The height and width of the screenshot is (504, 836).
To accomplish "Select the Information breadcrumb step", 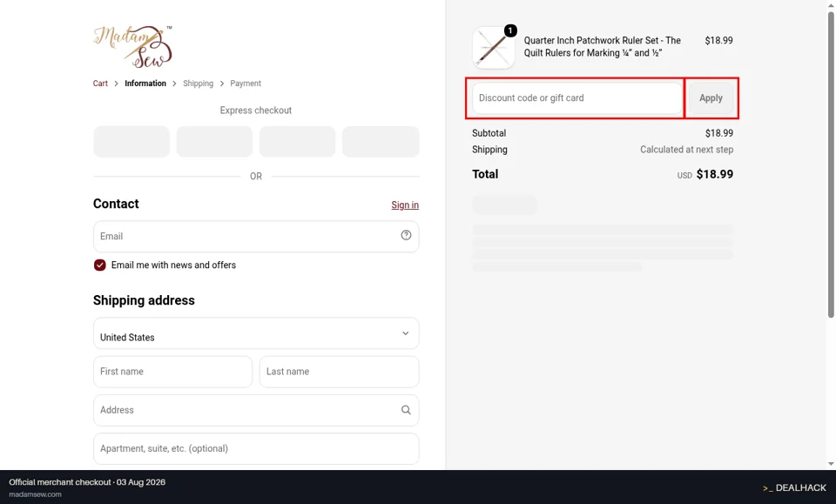I will [145, 83].
